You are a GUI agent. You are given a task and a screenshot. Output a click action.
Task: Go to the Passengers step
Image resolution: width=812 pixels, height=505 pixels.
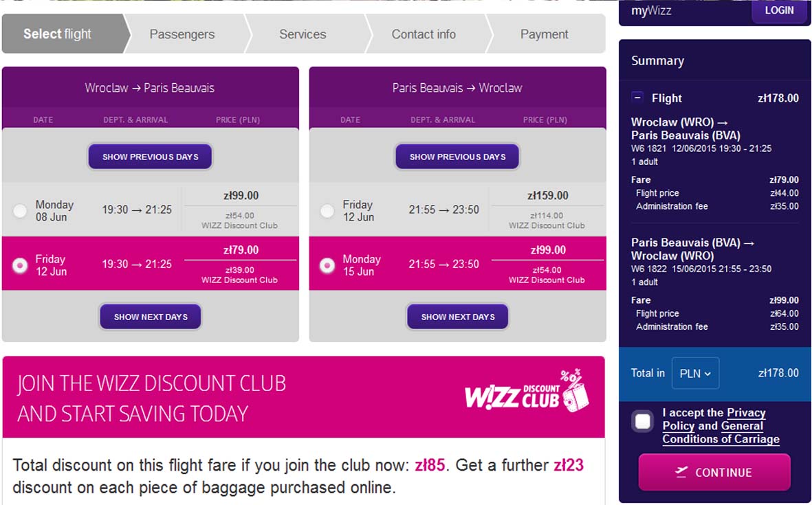coord(182,34)
